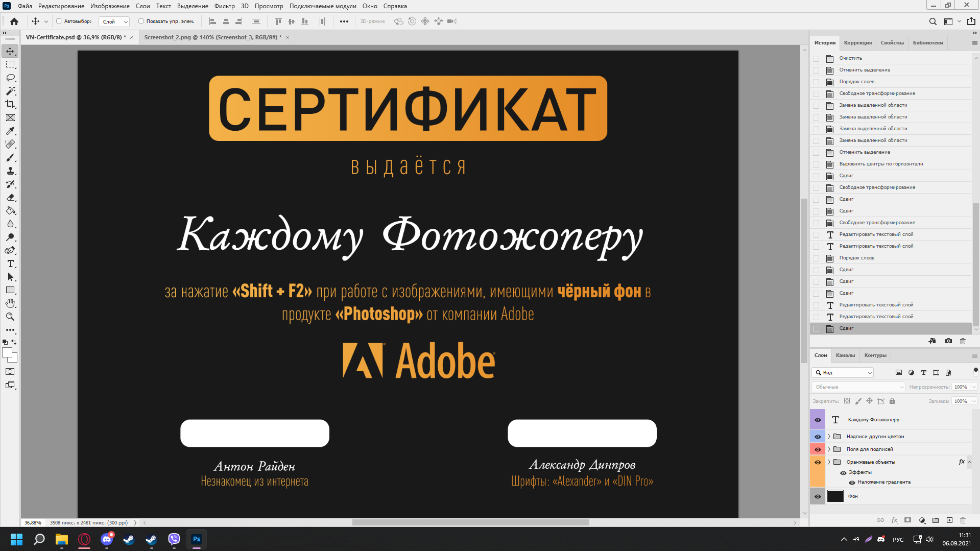Click the zoom percentage field 36,88%

(x=33, y=523)
